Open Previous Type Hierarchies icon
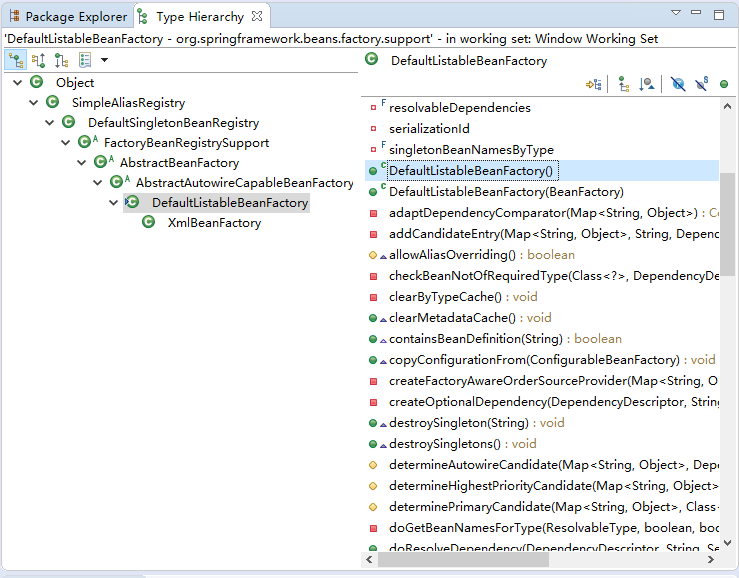Screen dimensions: 739x578 tap(85, 60)
